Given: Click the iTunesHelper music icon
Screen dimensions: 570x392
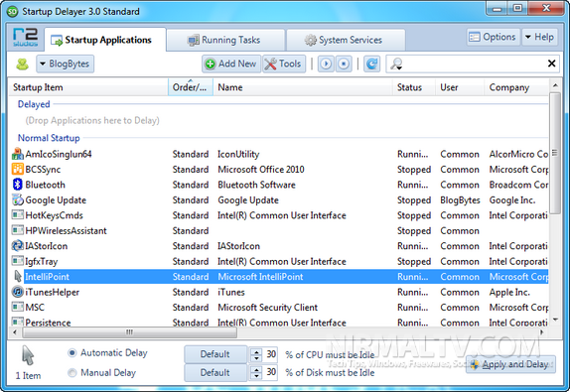Looking at the screenshot, I should (18, 292).
